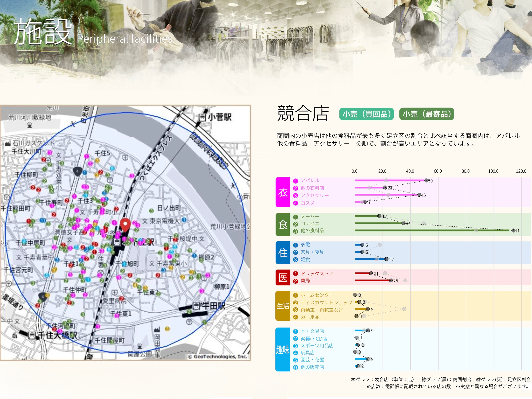The width and height of the screenshot is (532, 399).
Task: Click the green 食 category block
Action: (x=283, y=224)
